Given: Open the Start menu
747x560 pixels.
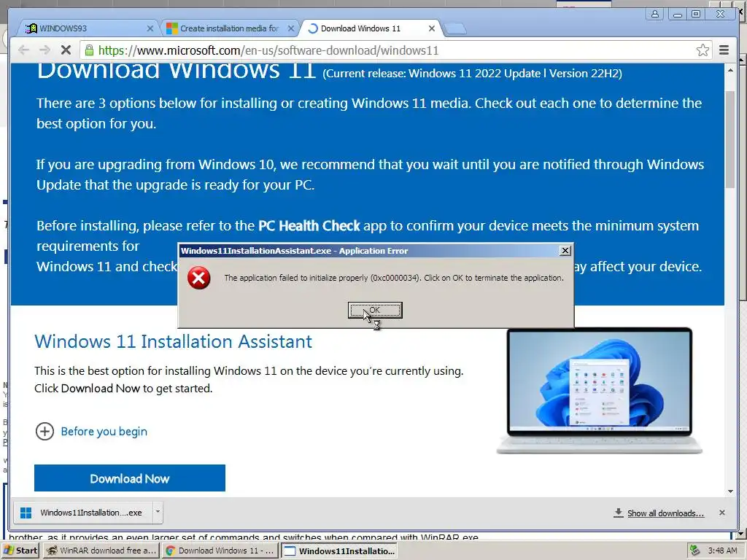Looking at the screenshot, I should (x=20, y=551).
